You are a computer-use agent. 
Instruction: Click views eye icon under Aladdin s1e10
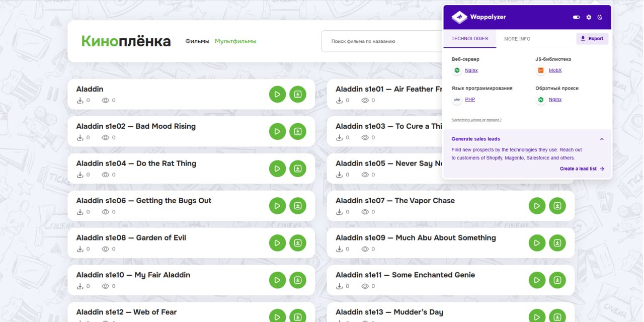[x=106, y=287]
